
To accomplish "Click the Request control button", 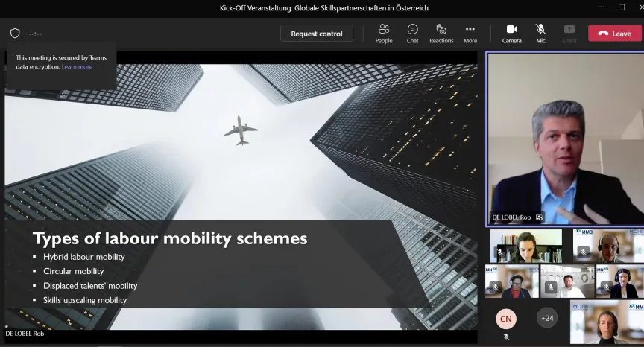I will point(316,34).
